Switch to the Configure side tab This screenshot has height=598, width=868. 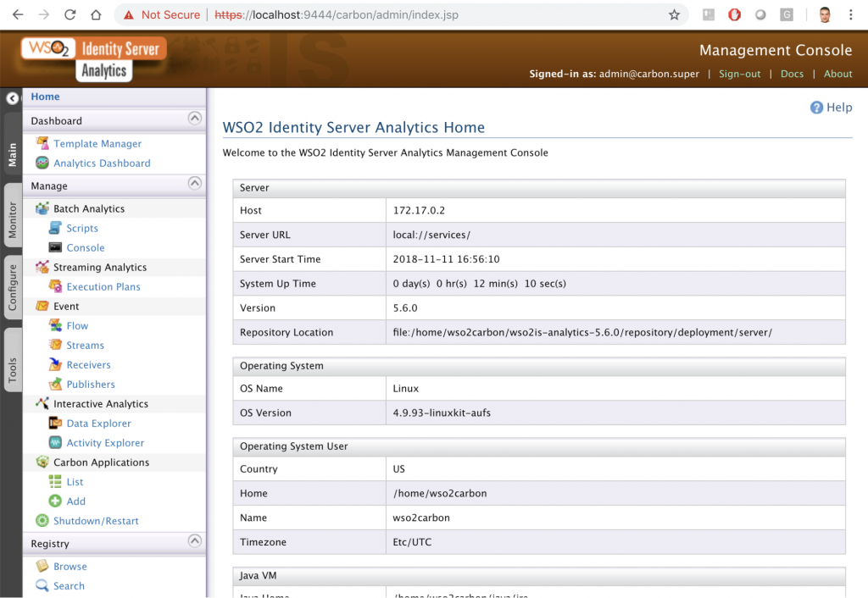(13, 287)
